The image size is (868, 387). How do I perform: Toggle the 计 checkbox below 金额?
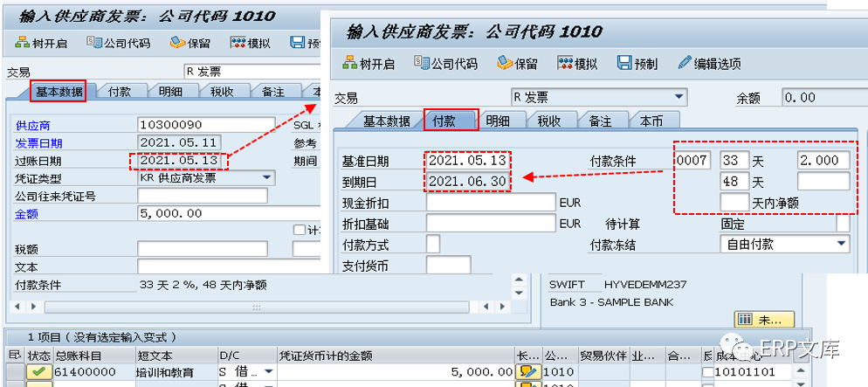click(x=300, y=229)
